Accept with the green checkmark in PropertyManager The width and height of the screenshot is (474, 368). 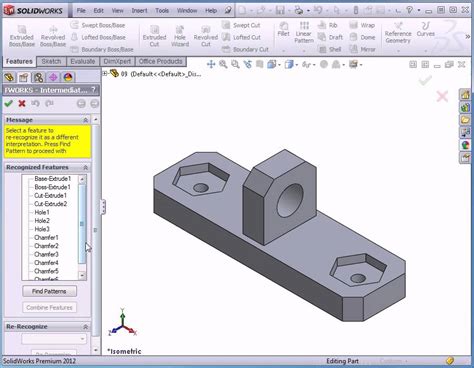[9, 103]
